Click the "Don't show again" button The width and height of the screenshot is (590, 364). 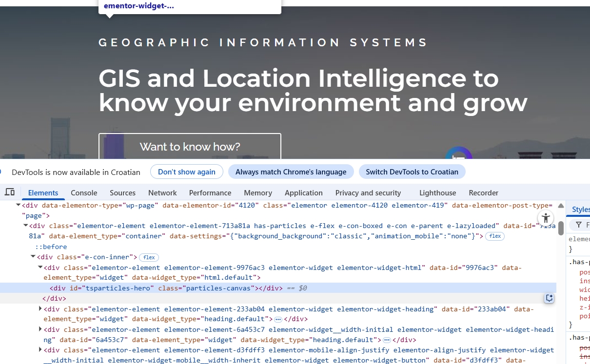click(x=186, y=172)
